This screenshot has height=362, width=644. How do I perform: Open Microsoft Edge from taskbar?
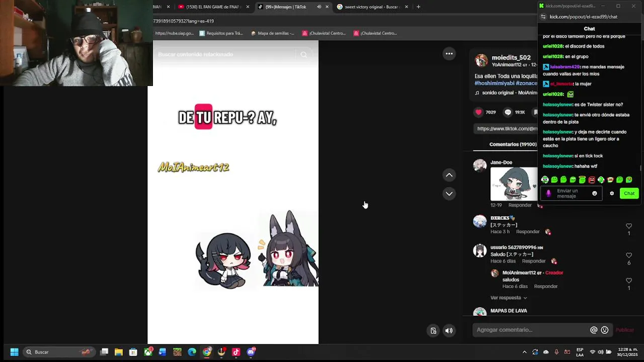pyautogui.click(x=192, y=352)
